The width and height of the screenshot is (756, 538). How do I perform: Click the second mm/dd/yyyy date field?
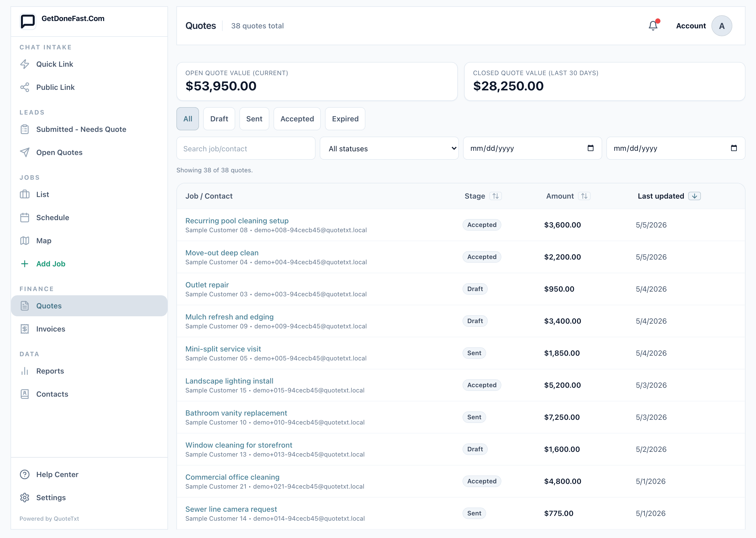coord(676,148)
